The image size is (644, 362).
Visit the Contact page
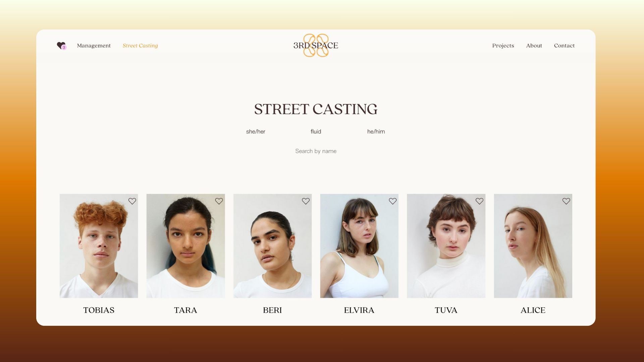564,46
